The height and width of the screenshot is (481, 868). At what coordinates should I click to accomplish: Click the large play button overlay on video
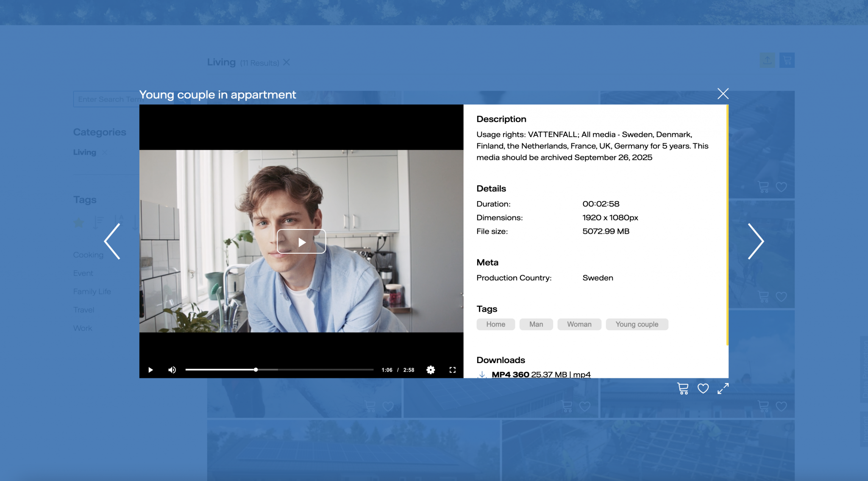click(301, 242)
